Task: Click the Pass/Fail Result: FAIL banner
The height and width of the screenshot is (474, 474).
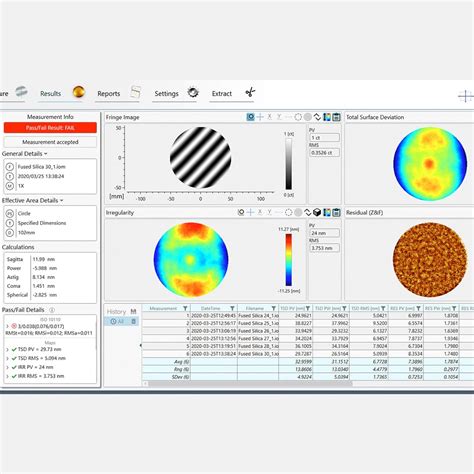Action: (50, 128)
